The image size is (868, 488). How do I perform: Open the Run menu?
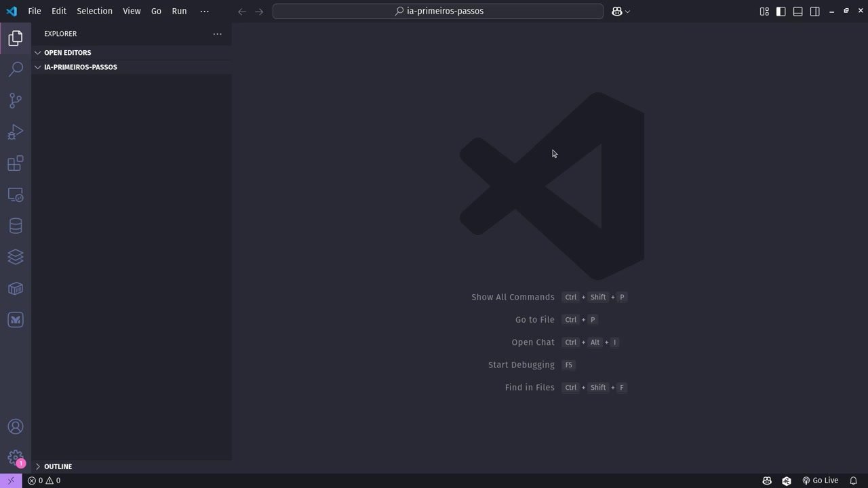click(179, 11)
